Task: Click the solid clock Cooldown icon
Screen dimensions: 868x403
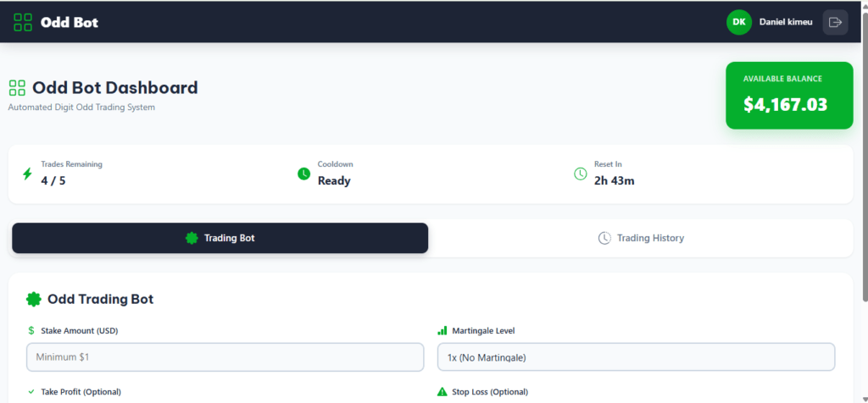Action: click(x=303, y=174)
